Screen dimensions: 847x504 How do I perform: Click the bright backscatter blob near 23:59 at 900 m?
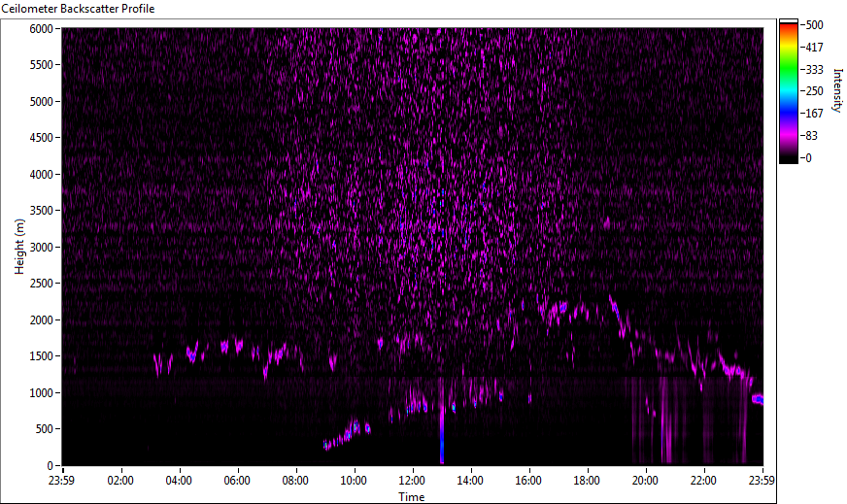(x=758, y=399)
